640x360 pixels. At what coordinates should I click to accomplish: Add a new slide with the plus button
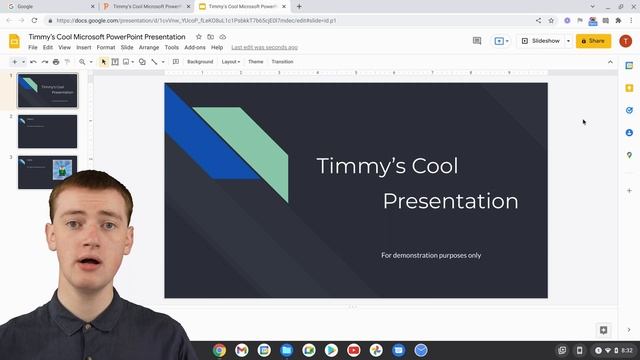(15, 62)
